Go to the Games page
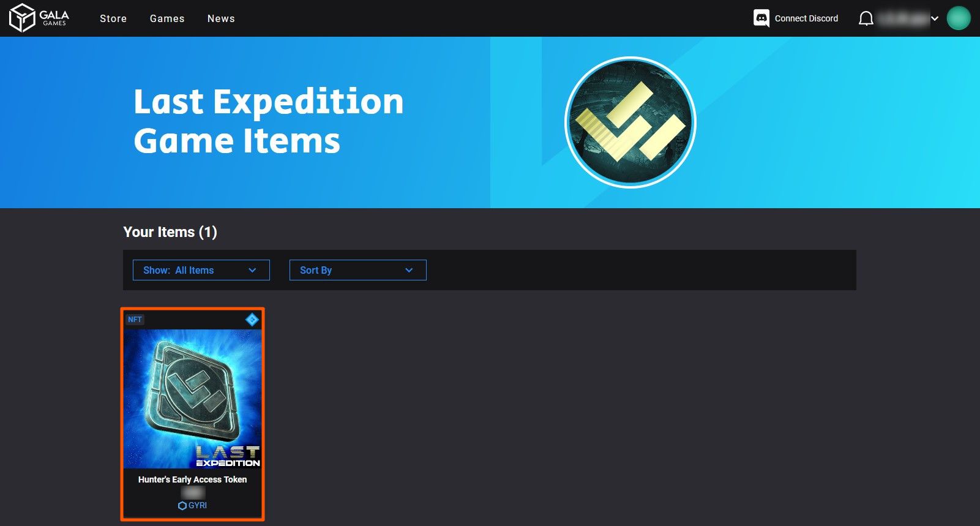Image resolution: width=980 pixels, height=526 pixels. [x=167, y=18]
